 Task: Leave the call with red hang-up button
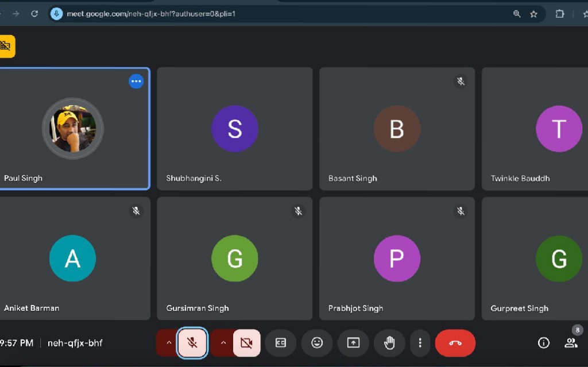455,343
